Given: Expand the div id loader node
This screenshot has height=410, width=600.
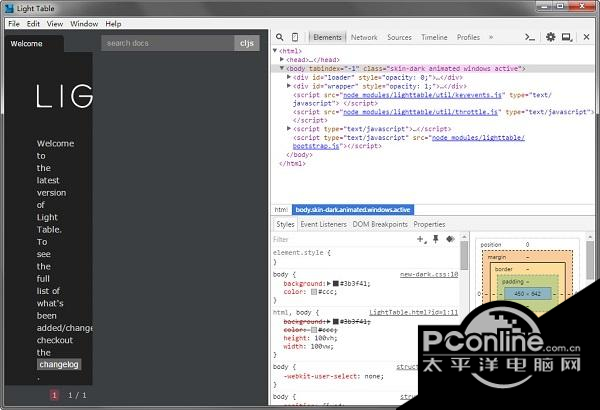Looking at the screenshot, I should pos(289,77).
